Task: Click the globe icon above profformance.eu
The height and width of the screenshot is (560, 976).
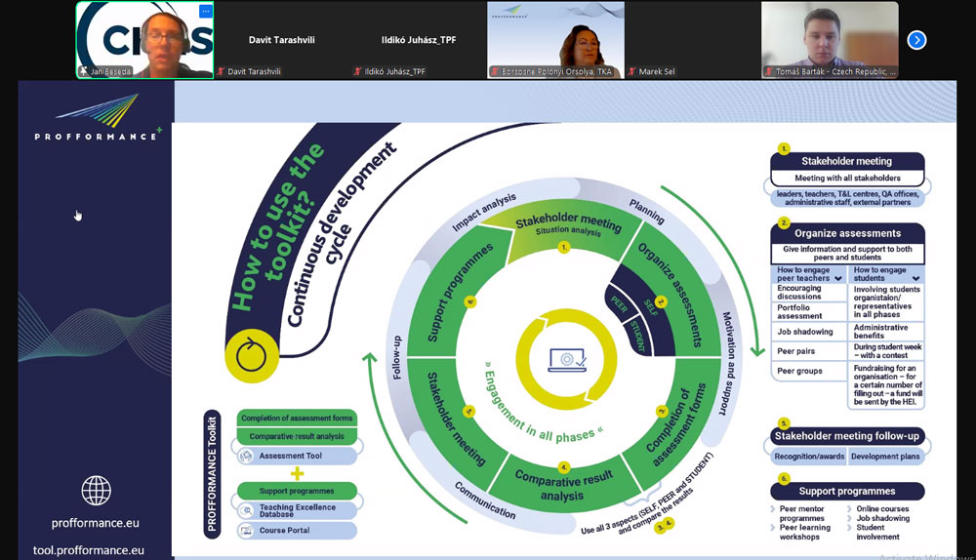Action: point(96,490)
